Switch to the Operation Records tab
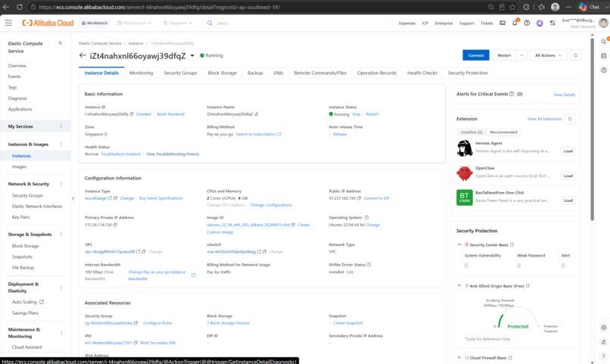610x364 pixels. [x=377, y=73]
